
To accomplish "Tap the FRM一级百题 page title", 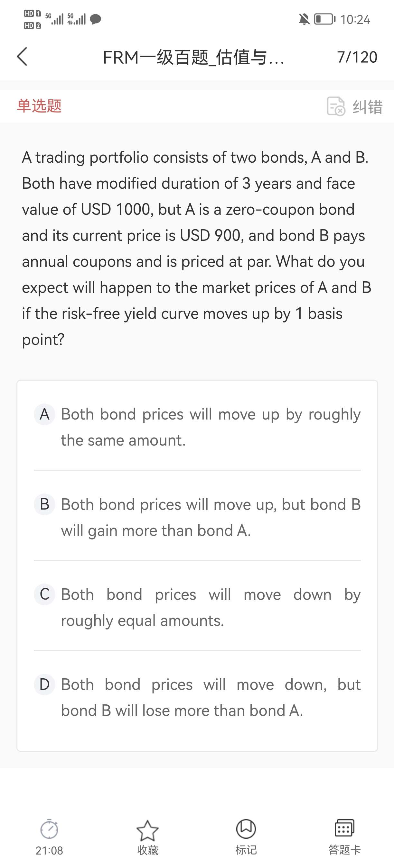I will tap(194, 57).
